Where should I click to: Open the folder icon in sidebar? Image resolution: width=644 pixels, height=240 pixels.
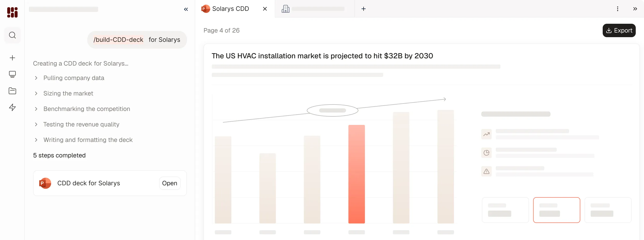point(12,91)
